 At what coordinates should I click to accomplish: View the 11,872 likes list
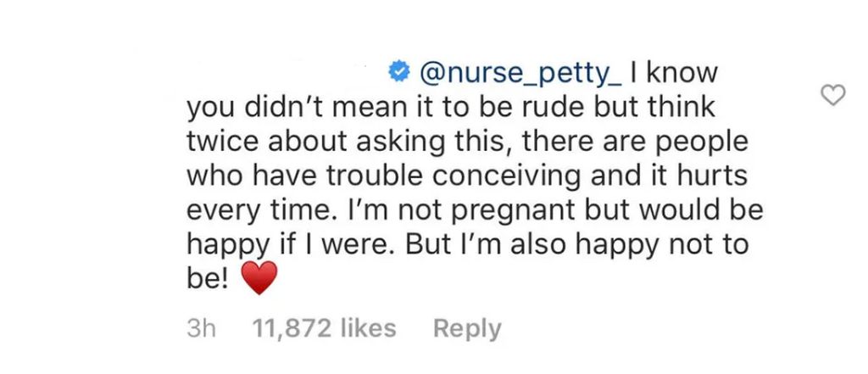(x=324, y=328)
